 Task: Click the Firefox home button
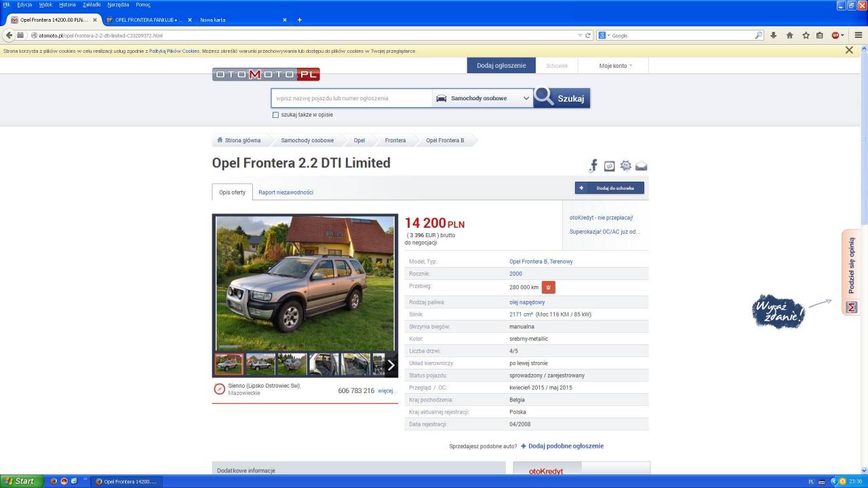(x=789, y=35)
